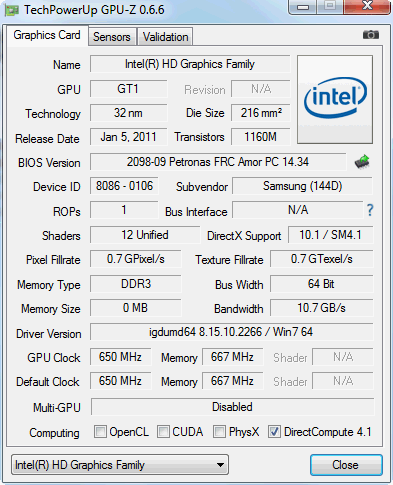
Task: Click the Device ID field 8086 - 0106
Action: pos(124,186)
